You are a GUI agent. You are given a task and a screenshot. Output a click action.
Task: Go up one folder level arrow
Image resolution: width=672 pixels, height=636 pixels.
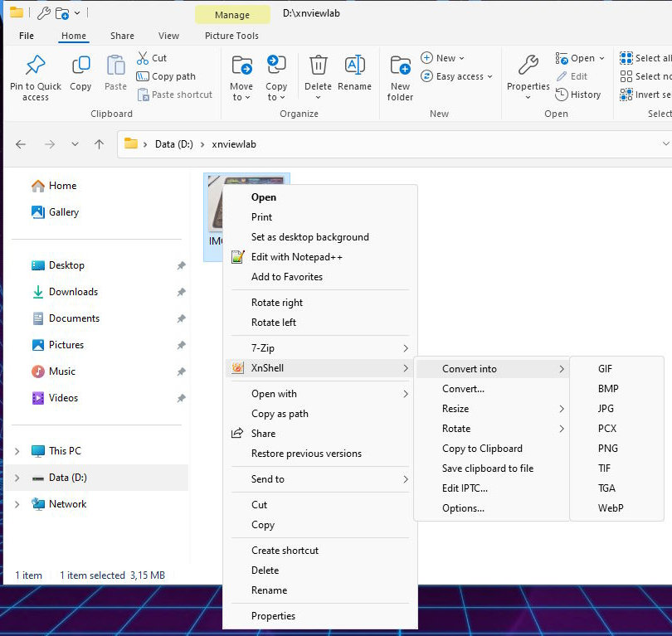(100, 144)
